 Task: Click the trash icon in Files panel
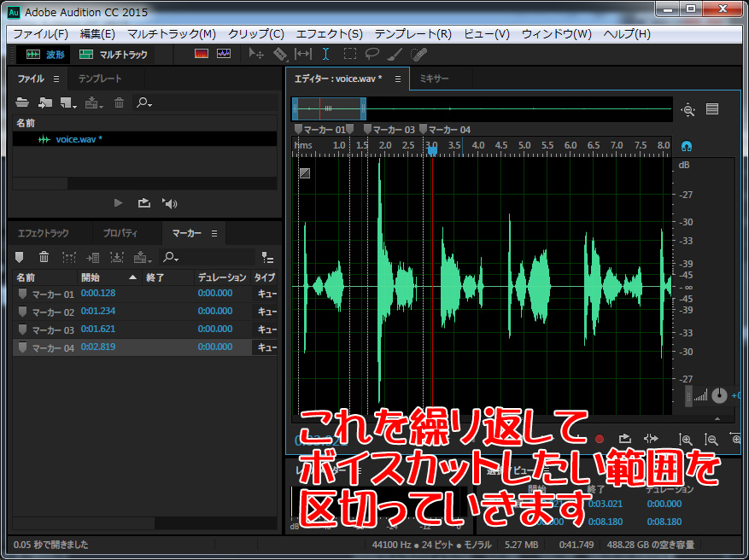(119, 102)
